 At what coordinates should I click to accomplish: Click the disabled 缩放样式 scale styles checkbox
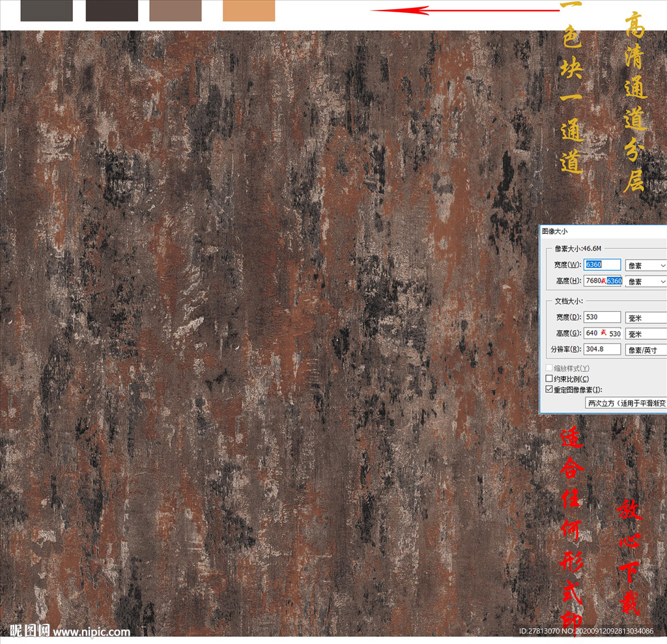[x=549, y=367]
